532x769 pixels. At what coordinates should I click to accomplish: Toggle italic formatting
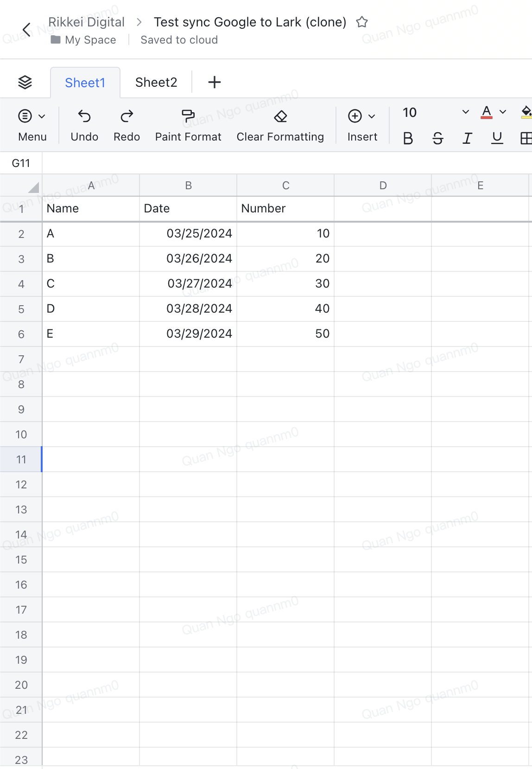click(467, 138)
